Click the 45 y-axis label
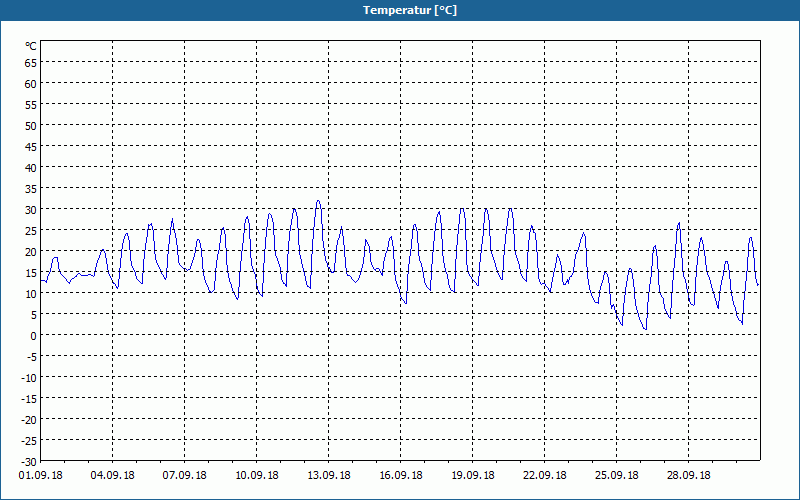The width and height of the screenshot is (800, 500). pyautogui.click(x=31, y=147)
